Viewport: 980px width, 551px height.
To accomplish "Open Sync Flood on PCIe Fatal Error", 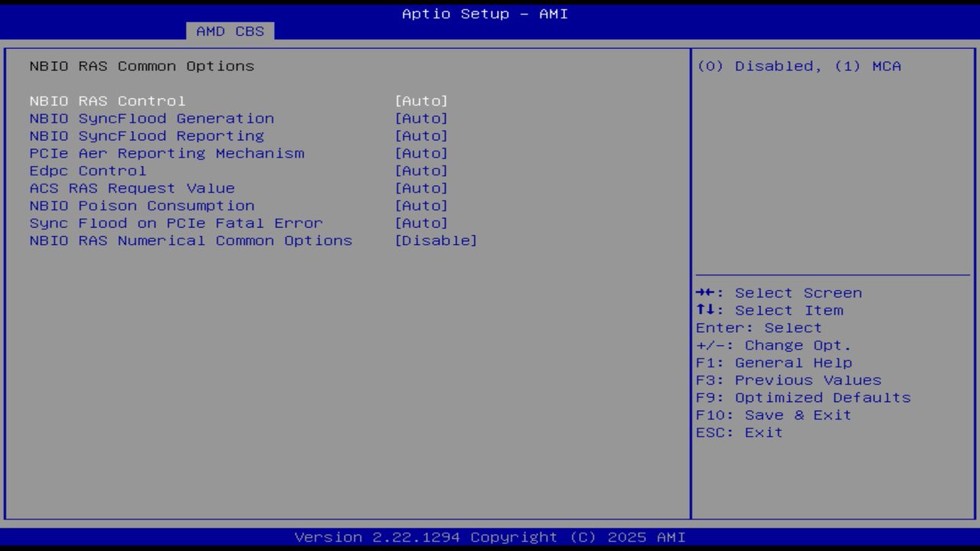I will (x=175, y=223).
